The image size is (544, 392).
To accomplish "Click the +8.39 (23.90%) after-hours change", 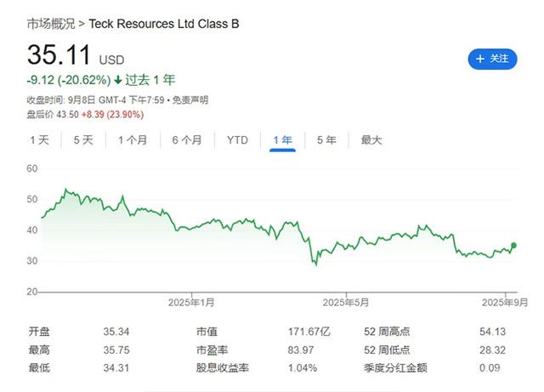I will pyautogui.click(x=112, y=115).
